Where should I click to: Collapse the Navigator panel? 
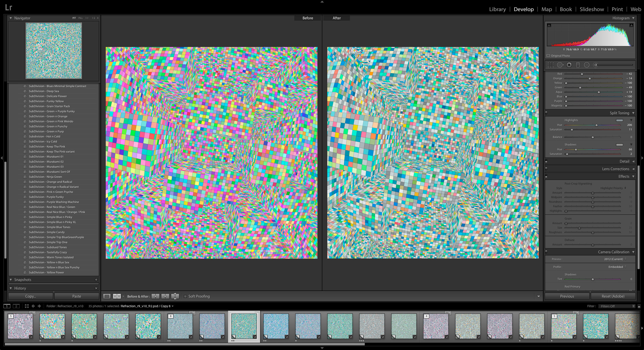(11, 18)
